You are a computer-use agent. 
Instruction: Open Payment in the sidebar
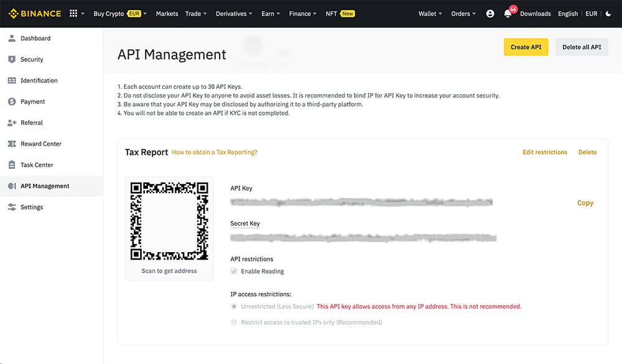coord(32,101)
